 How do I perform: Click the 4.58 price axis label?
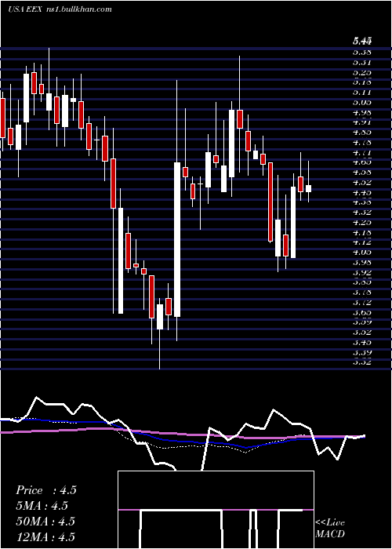(362, 173)
